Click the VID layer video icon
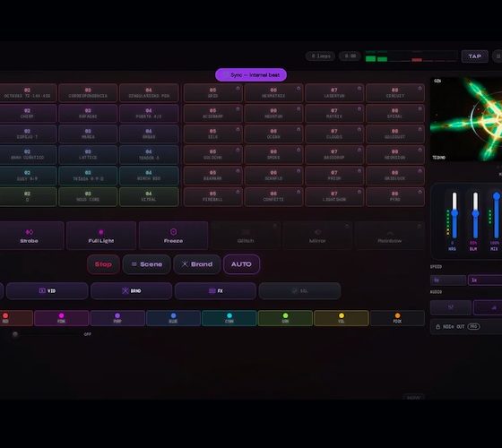502x448 pixels. click(x=42, y=290)
